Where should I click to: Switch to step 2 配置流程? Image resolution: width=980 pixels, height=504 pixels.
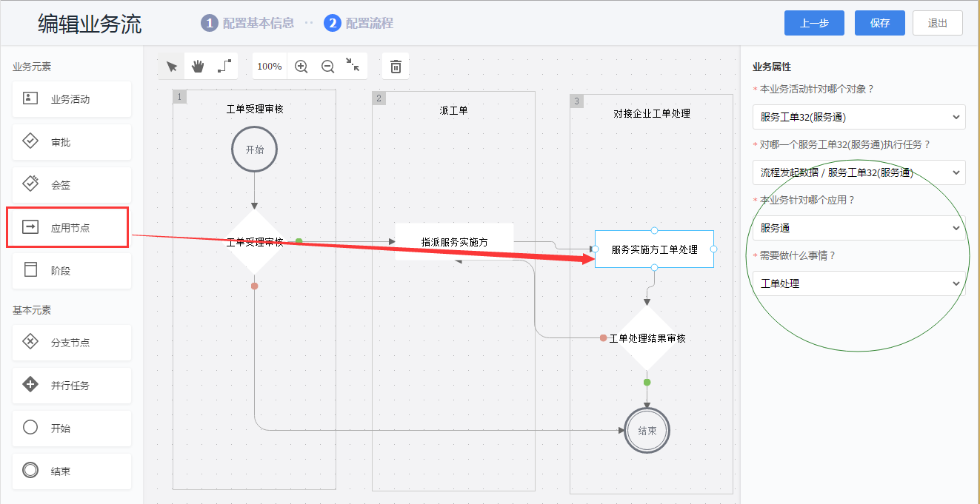(x=359, y=23)
